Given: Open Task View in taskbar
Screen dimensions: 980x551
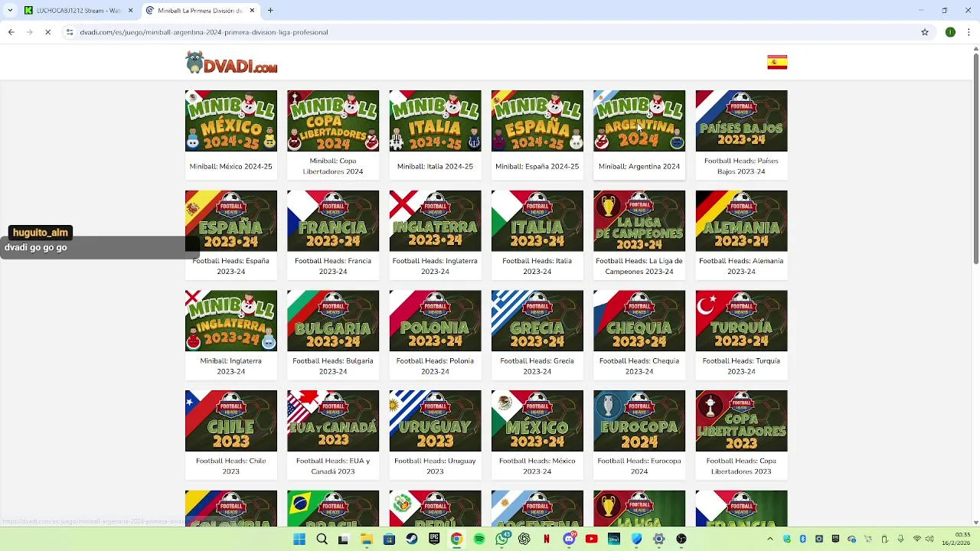Looking at the screenshot, I should point(344,539).
